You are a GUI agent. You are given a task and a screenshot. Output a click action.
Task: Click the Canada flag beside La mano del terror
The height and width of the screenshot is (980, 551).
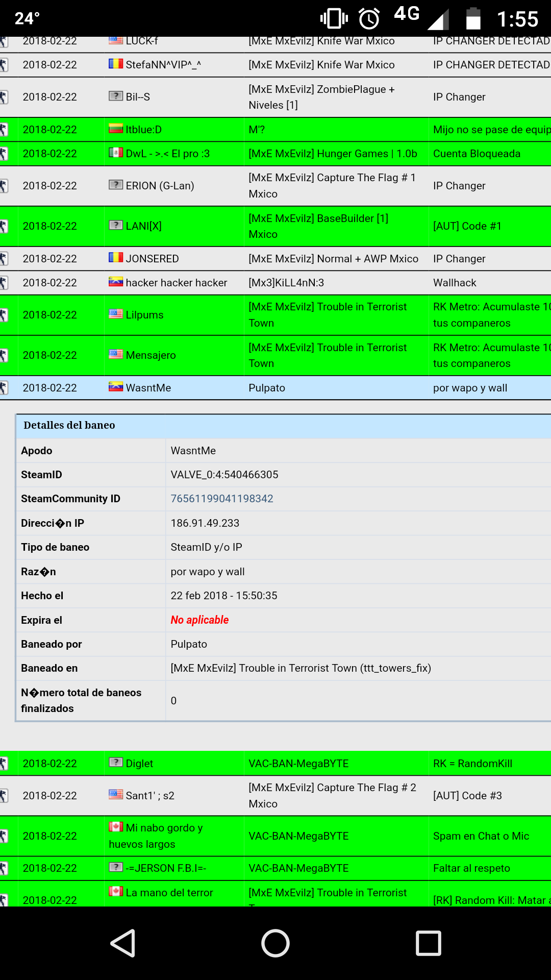(116, 892)
